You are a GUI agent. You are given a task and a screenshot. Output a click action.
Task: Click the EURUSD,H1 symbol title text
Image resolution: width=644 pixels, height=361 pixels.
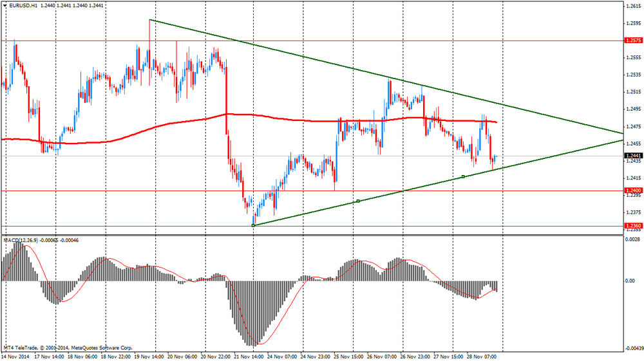point(23,5)
